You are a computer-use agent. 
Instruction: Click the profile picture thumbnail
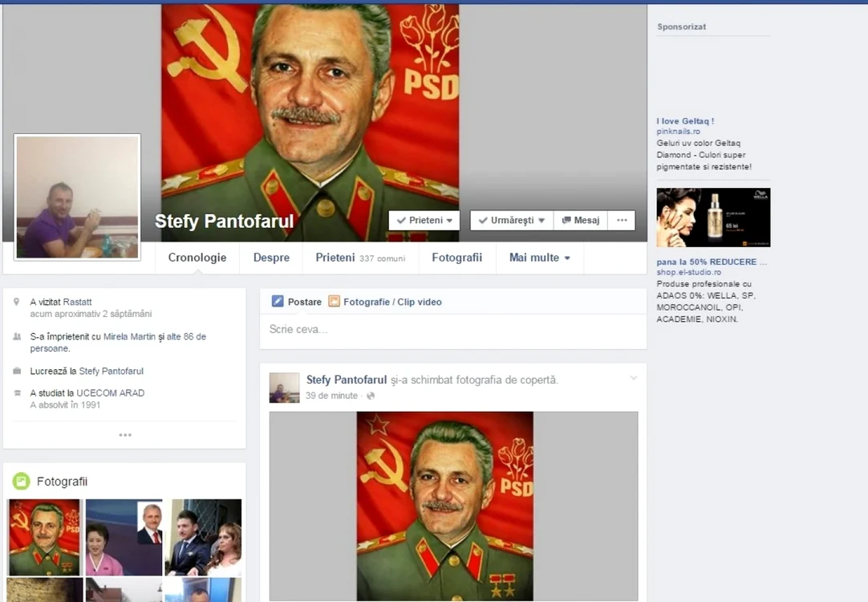click(78, 197)
